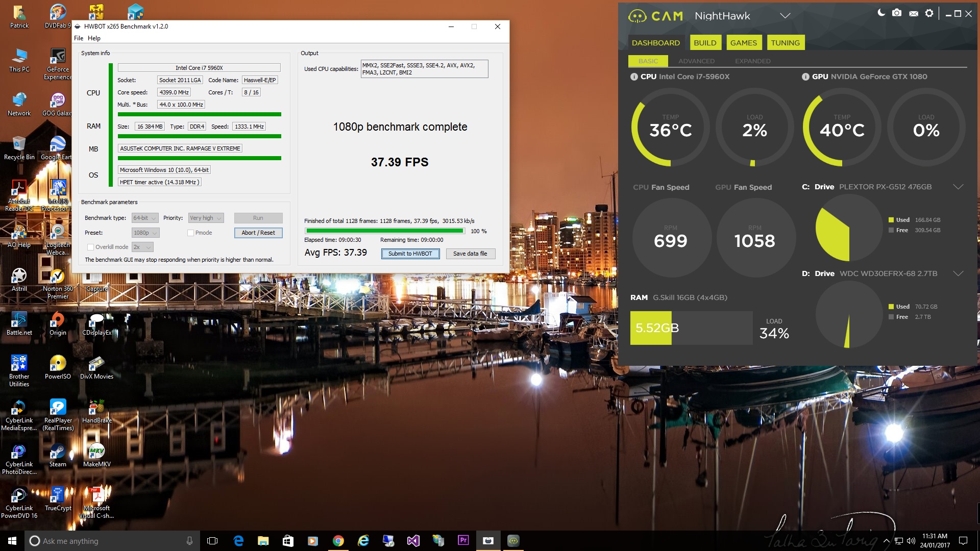Open the Help menu in HWBOT

[x=94, y=38]
